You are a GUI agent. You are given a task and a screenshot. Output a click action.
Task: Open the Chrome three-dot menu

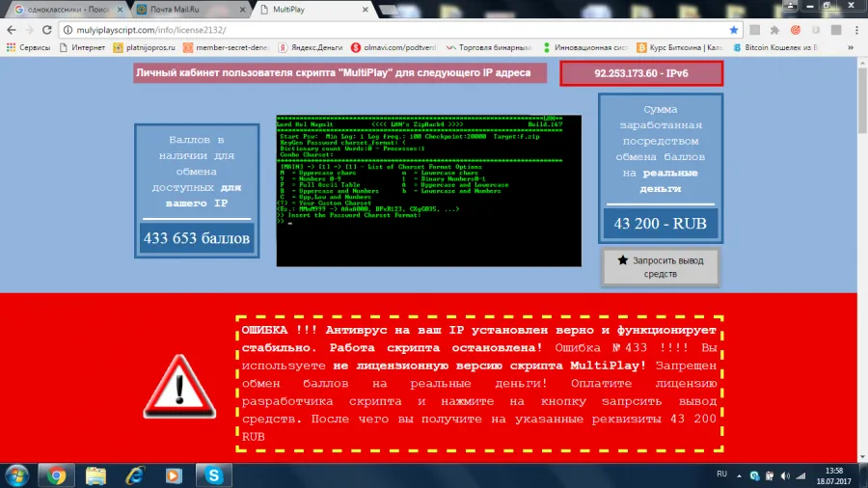[857, 30]
